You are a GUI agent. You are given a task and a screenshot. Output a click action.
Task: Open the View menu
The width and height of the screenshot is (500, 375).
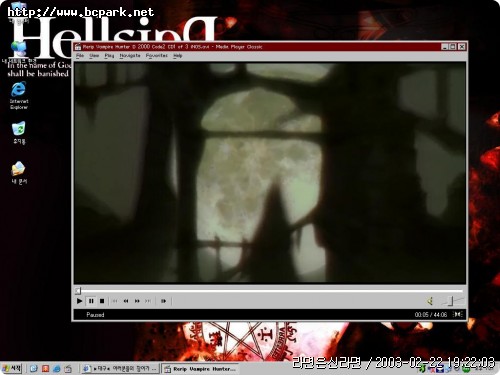pos(94,56)
